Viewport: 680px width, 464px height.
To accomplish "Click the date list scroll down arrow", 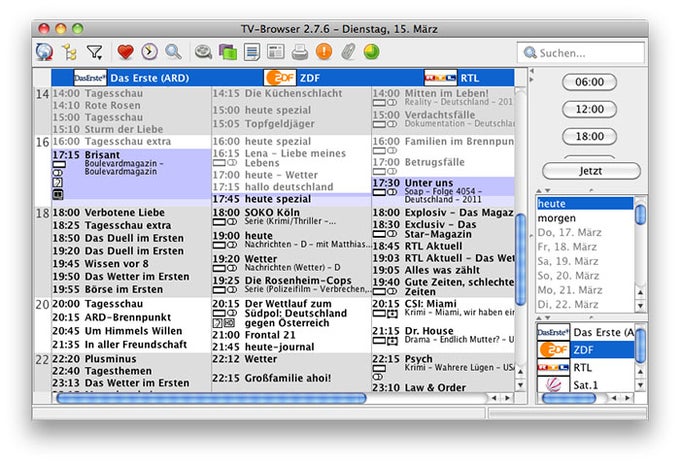I will (640, 306).
